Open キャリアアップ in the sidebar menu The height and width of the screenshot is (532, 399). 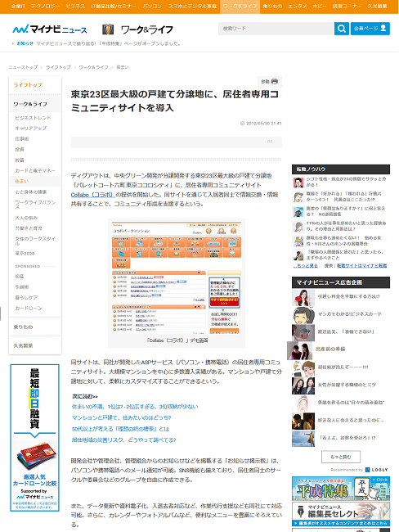pos(31,128)
